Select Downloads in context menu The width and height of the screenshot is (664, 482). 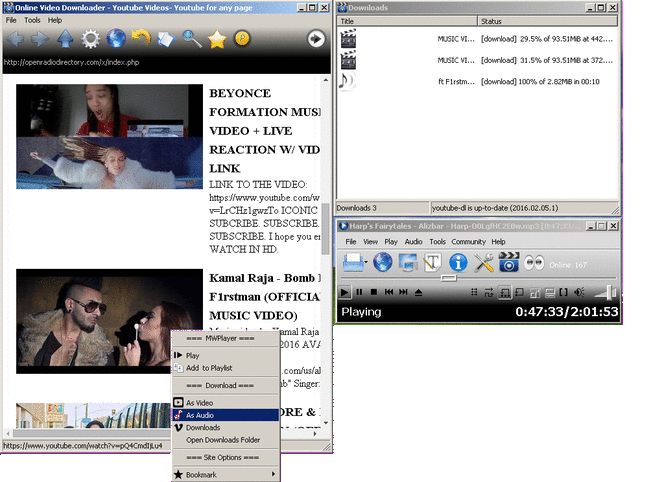click(225, 428)
